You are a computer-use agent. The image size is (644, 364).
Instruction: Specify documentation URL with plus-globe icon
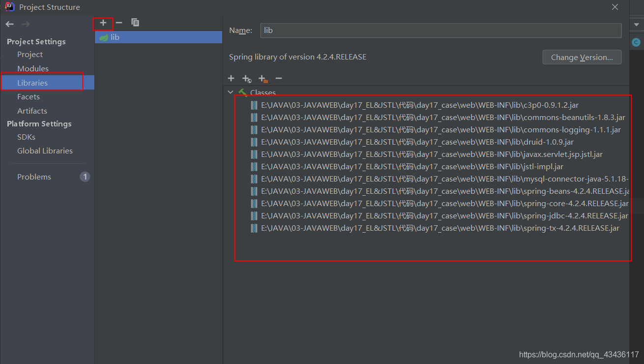pos(247,79)
